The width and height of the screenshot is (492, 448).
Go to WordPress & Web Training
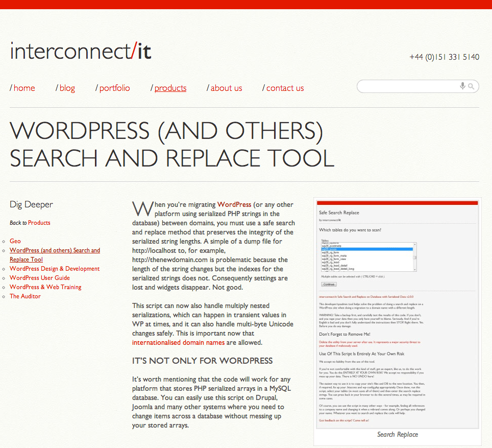[x=45, y=287]
